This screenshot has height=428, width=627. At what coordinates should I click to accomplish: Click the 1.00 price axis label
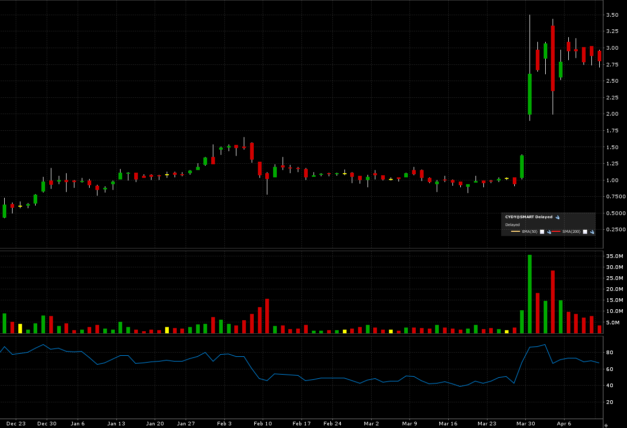point(611,180)
